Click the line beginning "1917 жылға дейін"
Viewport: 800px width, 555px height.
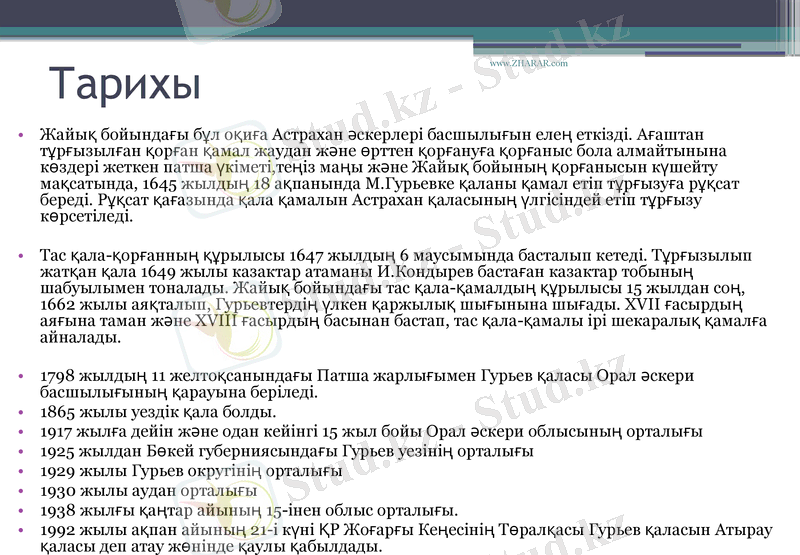pyautogui.click(x=371, y=432)
